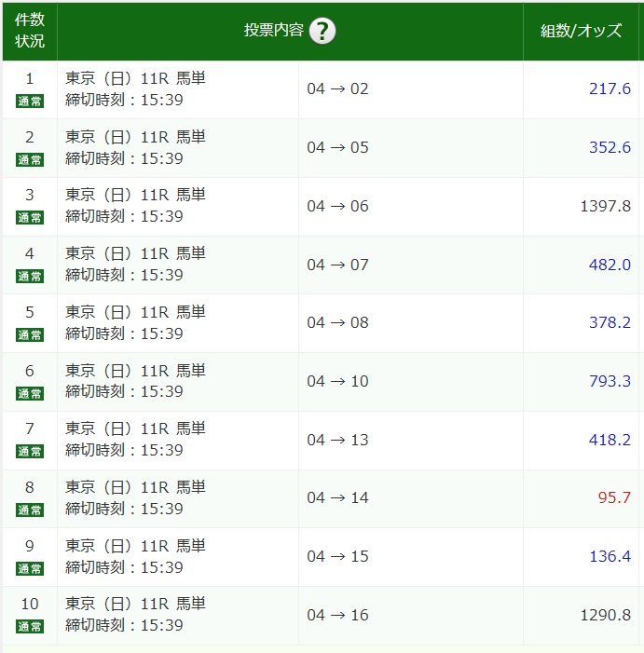
Task: Click the 793.3 odds value
Action: [610, 381]
